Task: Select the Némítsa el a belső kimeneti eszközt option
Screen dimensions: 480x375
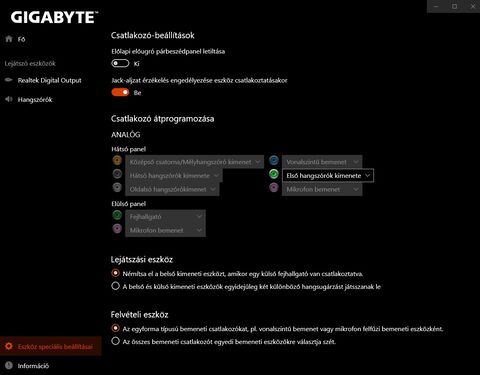Action: (x=115, y=273)
